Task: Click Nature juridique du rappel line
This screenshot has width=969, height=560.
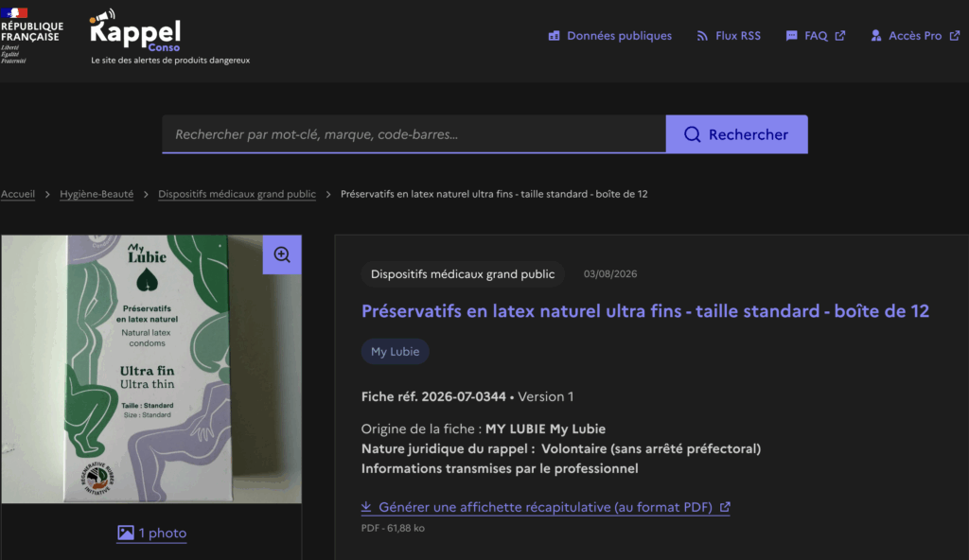Action: tap(560, 448)
